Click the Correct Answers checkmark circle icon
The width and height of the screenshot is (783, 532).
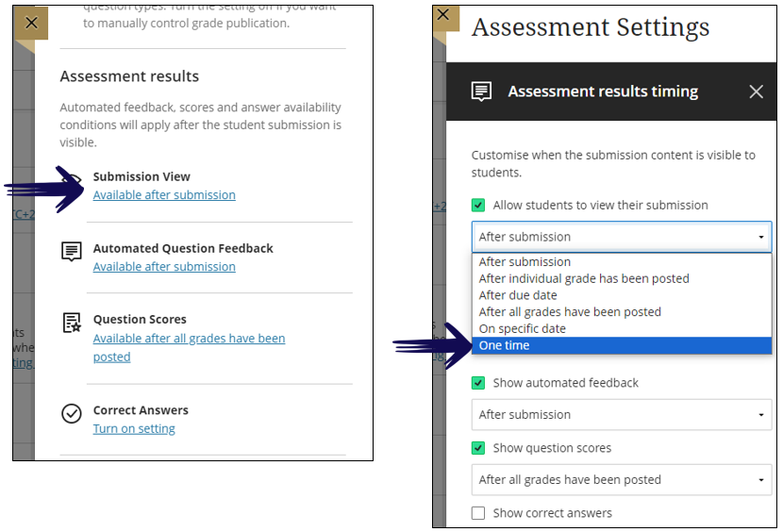(72, 413)
